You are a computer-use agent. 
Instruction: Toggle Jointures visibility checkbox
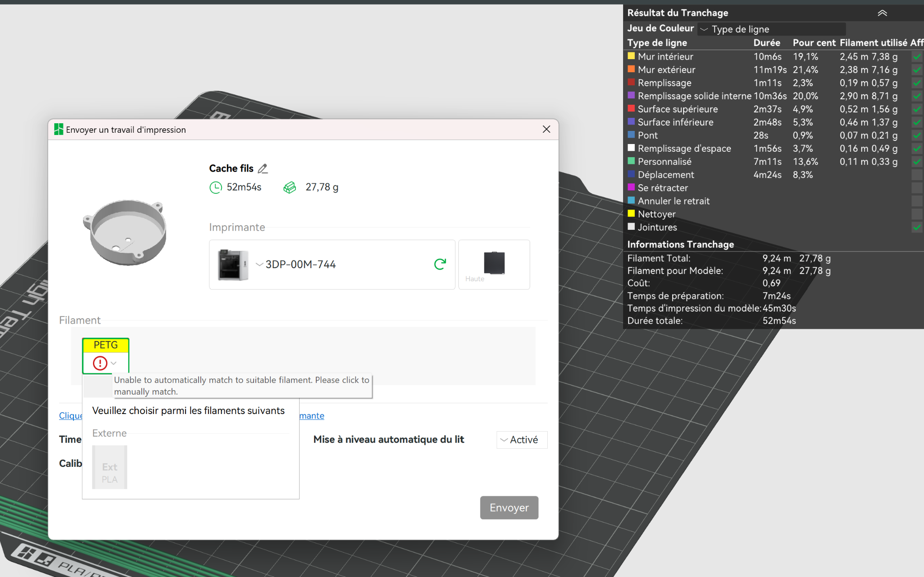tap(916, 228)
